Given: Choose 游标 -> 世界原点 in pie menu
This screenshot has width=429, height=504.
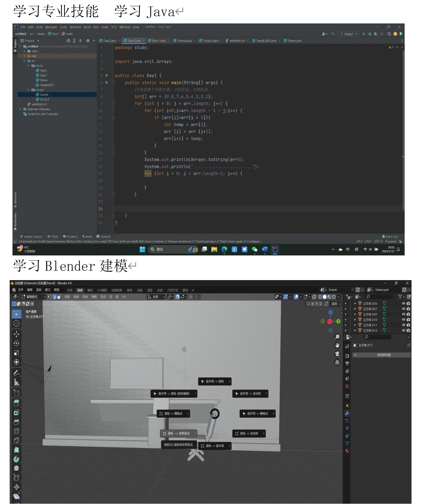Looking at the screenshot, I should [178, 433].
